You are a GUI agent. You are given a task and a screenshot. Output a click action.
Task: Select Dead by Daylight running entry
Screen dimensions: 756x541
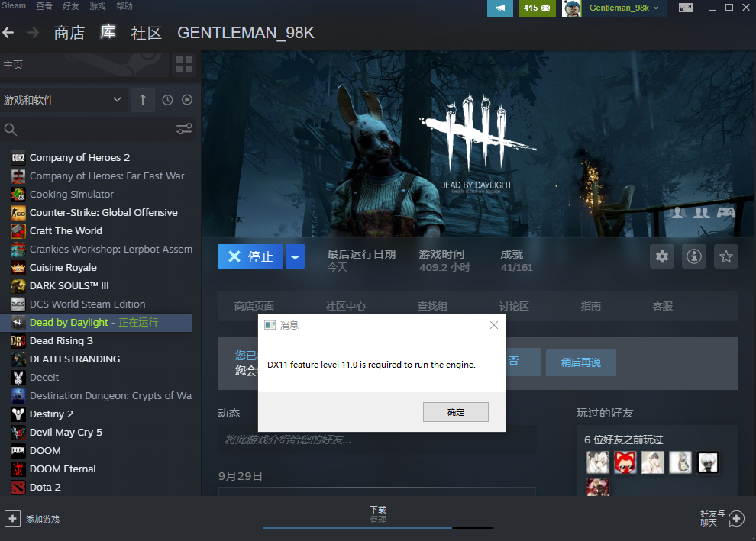pyautogui.click(x=96, y=322)
